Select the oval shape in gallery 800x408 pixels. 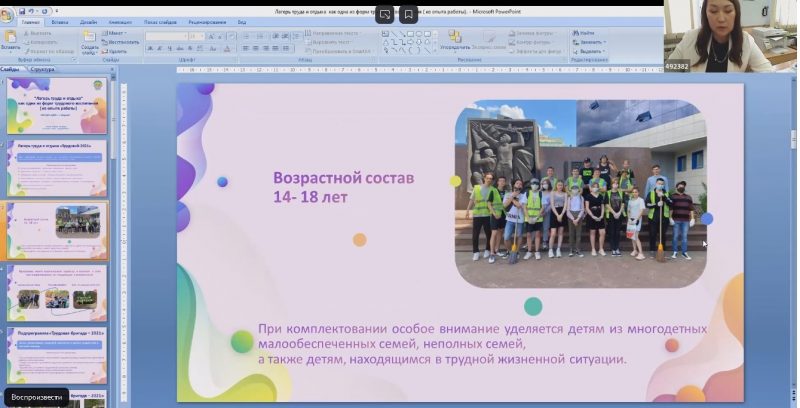(x=419, y=34)
